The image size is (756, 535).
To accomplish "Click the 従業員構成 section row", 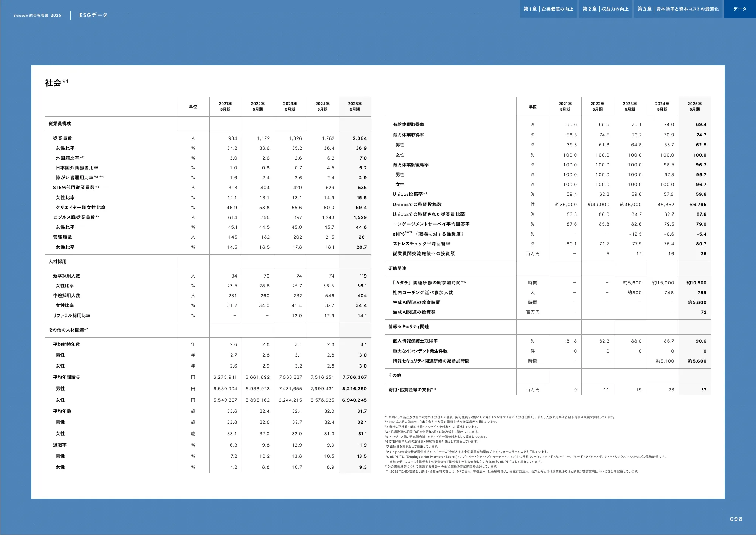I will [60, 124].
